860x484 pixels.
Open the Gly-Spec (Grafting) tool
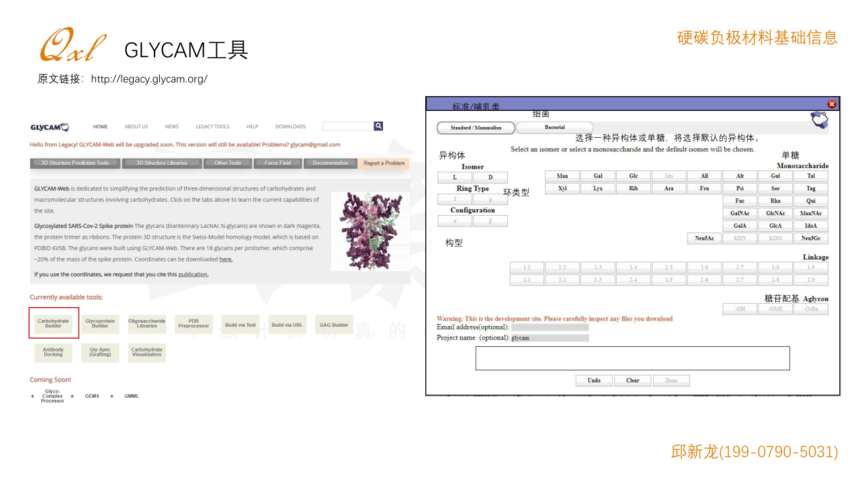100,352
